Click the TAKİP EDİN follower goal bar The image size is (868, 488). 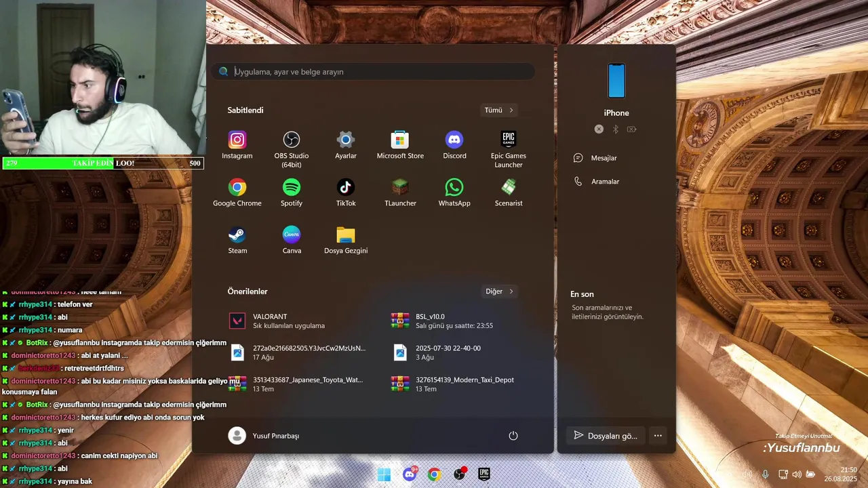pyautogui.click(x=103, y=163)
